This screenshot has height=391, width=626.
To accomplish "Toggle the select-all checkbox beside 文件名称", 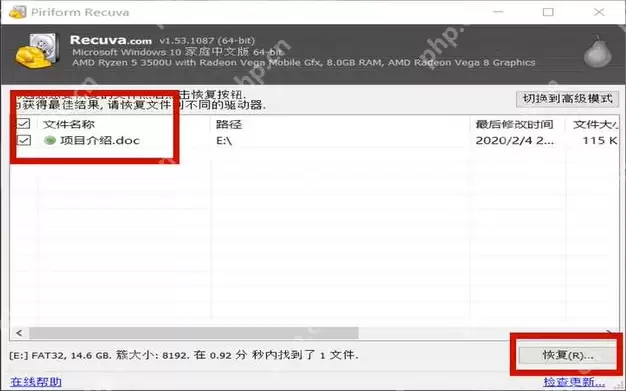I will 24,124.
